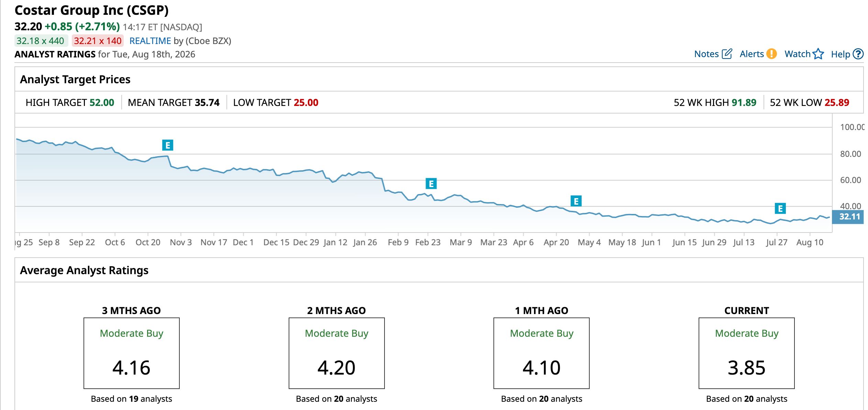Select the 2 MTHS AGO rating box

tap(337, 353)
